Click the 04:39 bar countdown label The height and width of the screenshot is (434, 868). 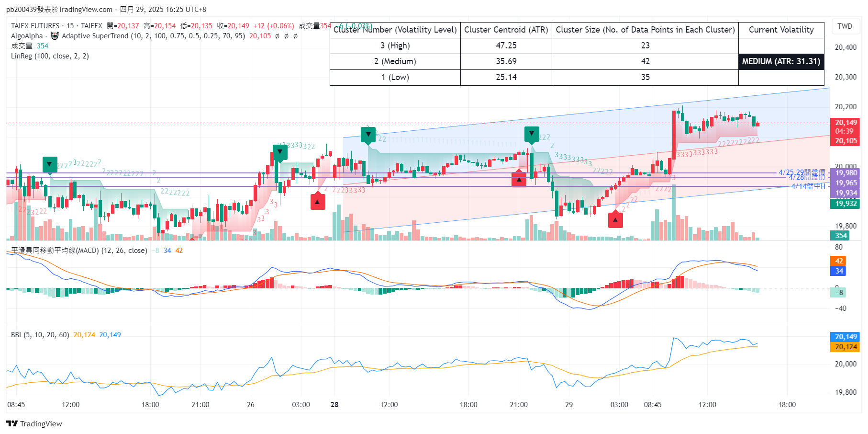845,131
